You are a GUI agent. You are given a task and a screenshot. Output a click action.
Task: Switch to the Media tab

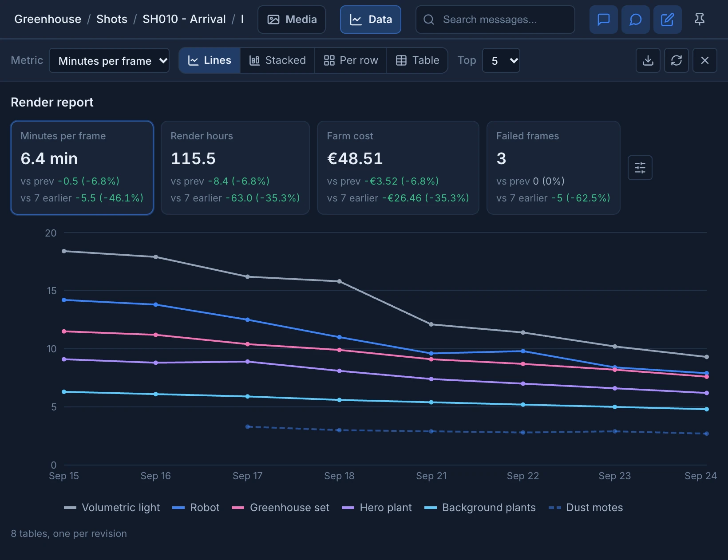click(292, 20)
